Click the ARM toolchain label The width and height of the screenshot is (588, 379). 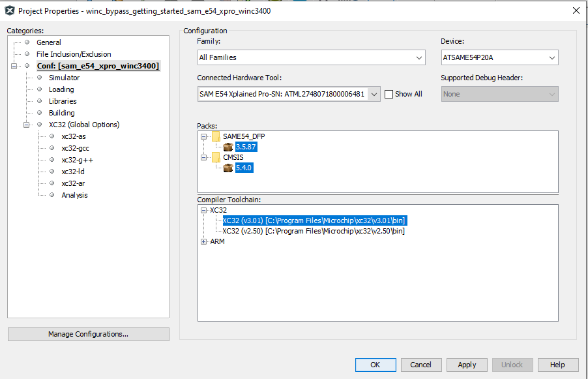[218, 241]
